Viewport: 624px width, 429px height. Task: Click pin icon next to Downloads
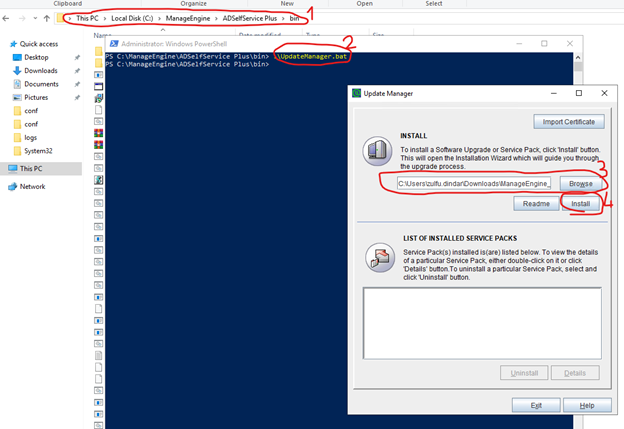tap(77, 71)
